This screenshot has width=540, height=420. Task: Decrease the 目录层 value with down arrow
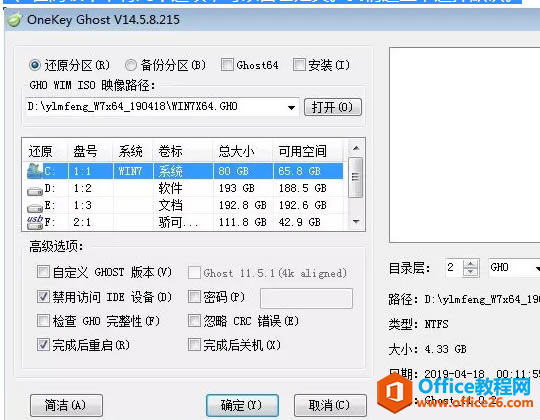click(470, 272)
